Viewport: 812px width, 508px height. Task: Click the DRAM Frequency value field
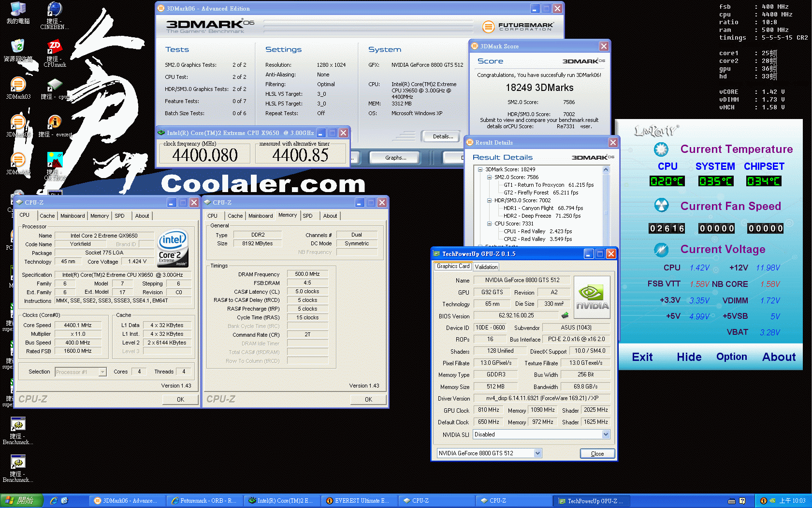(x=307, y=274)
